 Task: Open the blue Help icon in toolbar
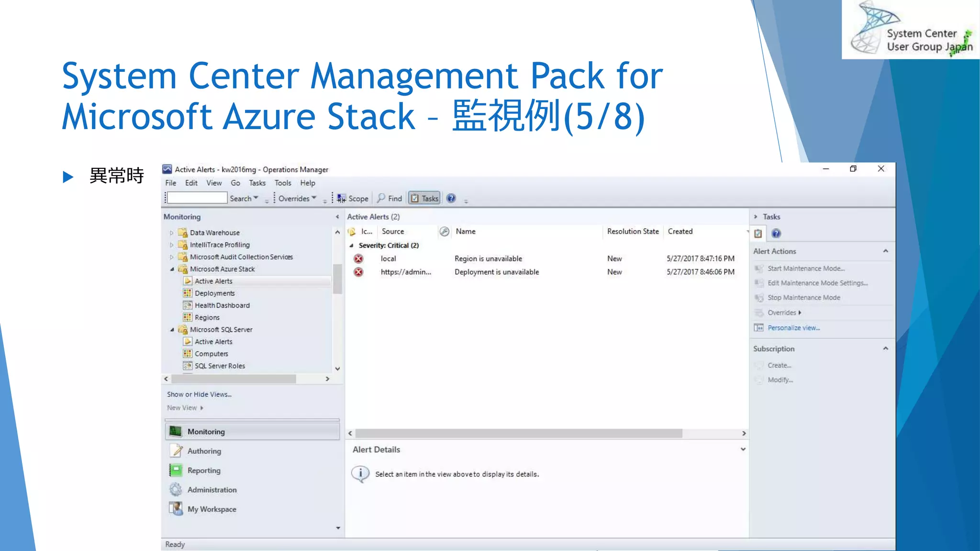point(451,198)
